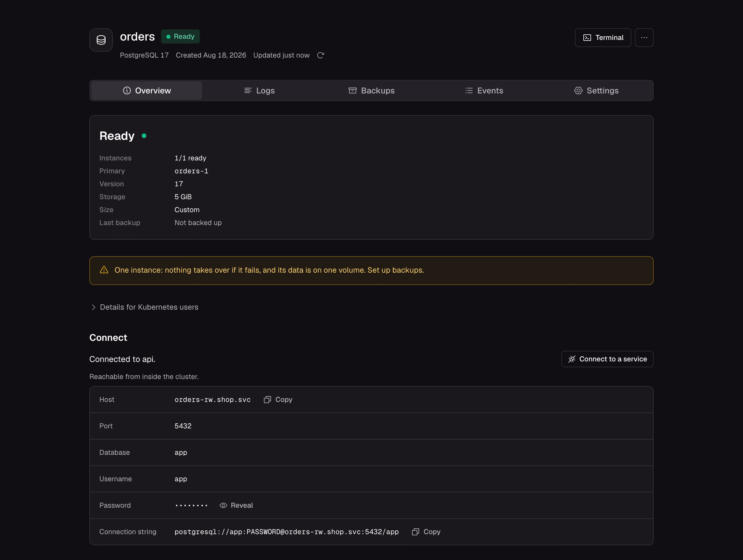Image resolution: width=743 pixels, height=560 pixels.
Task: Copy the connection string
Action: [x=426, y=532]
